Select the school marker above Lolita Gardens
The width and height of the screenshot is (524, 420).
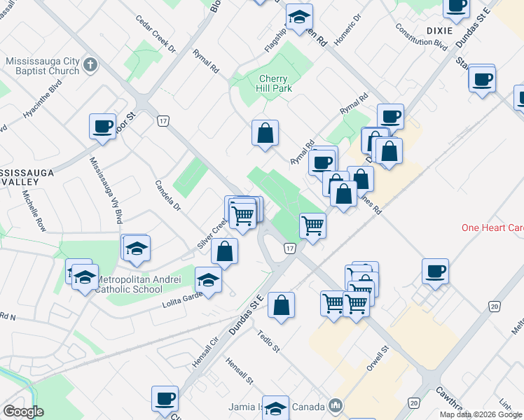(x=208, y=282)
